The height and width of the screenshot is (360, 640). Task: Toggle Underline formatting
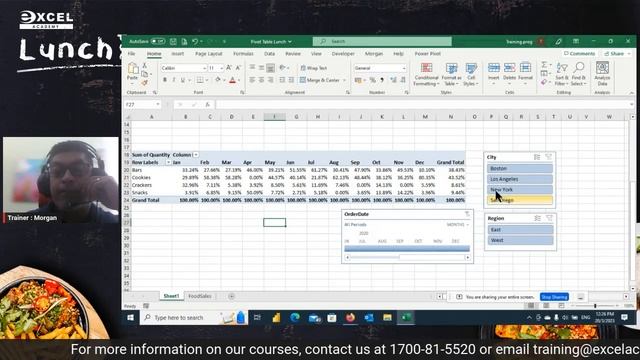pos(182,80)
